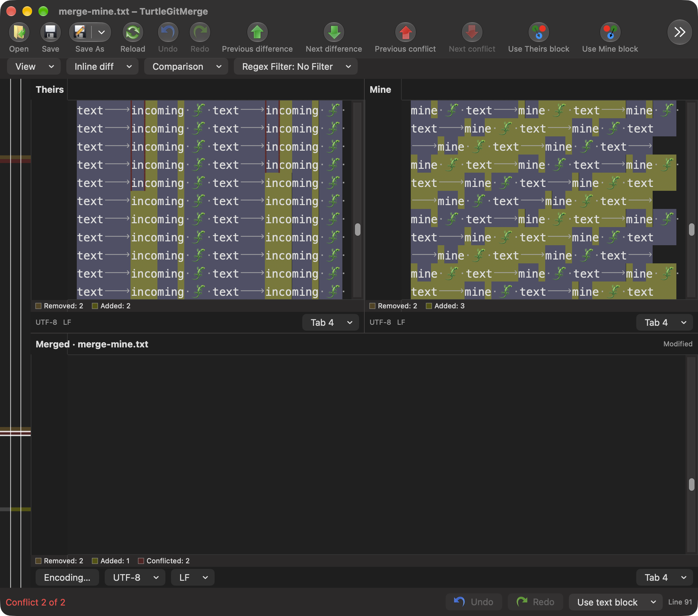Go to the next conflict
The image size is (698, 616).
[x=472, y=32]
